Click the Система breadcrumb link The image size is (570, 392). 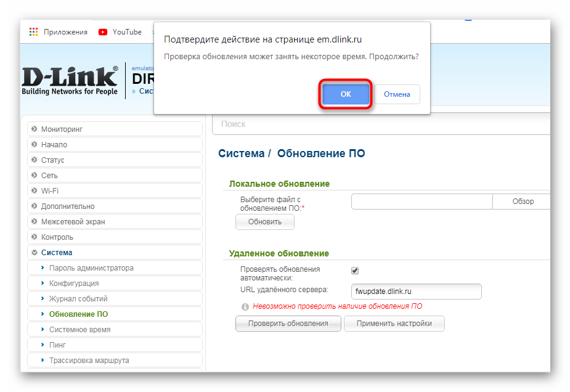click(x=242, y=153)
